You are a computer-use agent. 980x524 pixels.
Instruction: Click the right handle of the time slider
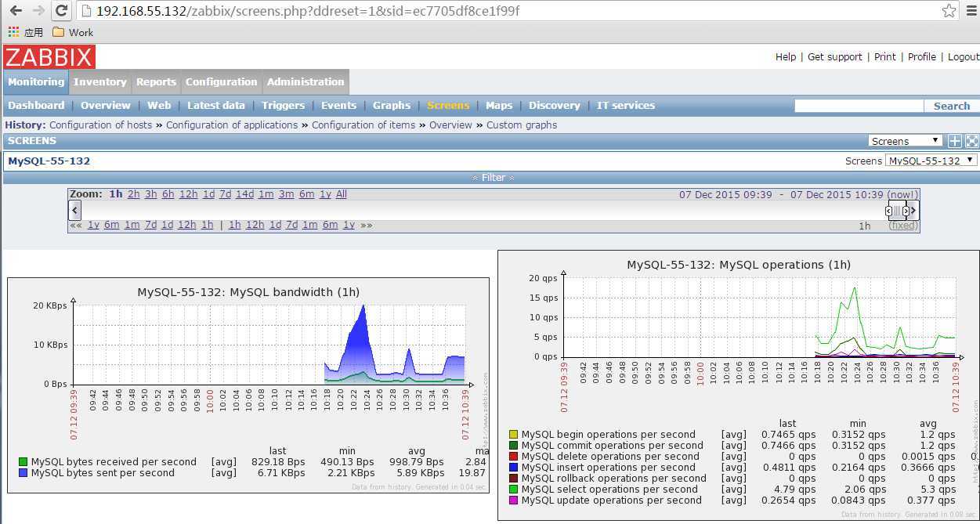click(x=906, y=210)
